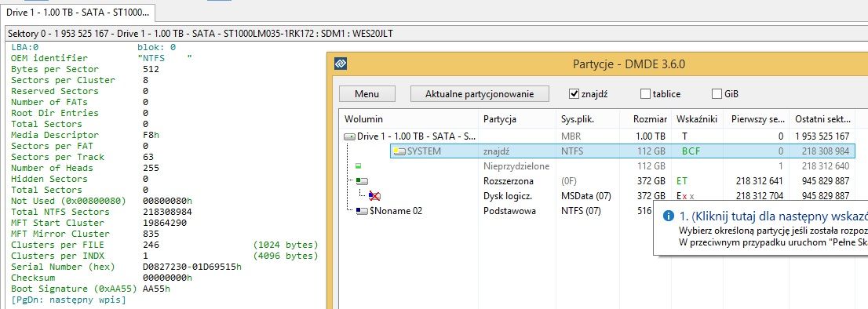Enable the GiB checkbox

click(x=717, y=94)
